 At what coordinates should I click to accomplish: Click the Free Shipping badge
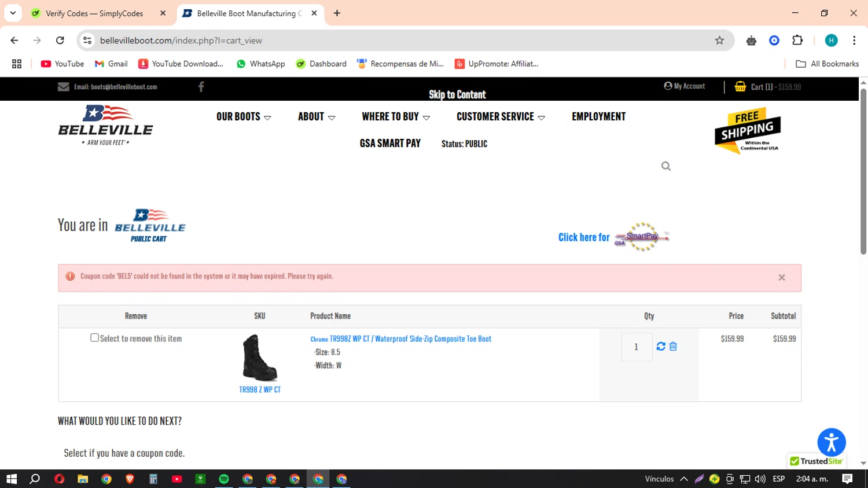(x=748, y=130)
